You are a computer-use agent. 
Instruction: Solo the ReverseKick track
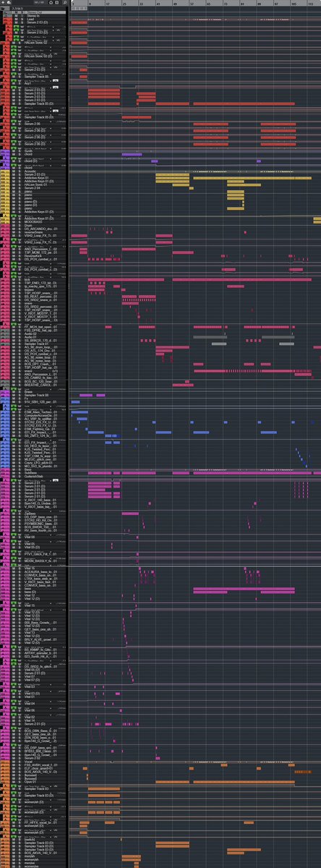pyautogui.click(x=20, y=256)
